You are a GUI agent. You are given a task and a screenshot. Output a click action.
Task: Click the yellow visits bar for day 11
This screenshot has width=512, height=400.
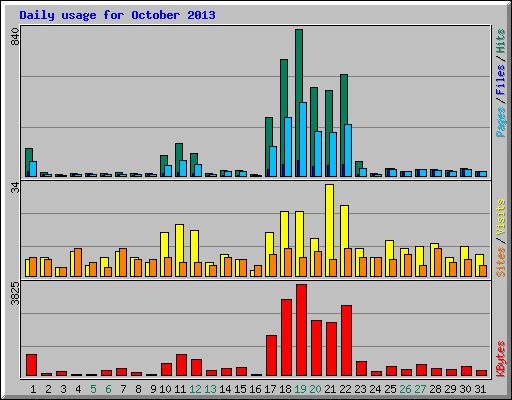(179, 243)
